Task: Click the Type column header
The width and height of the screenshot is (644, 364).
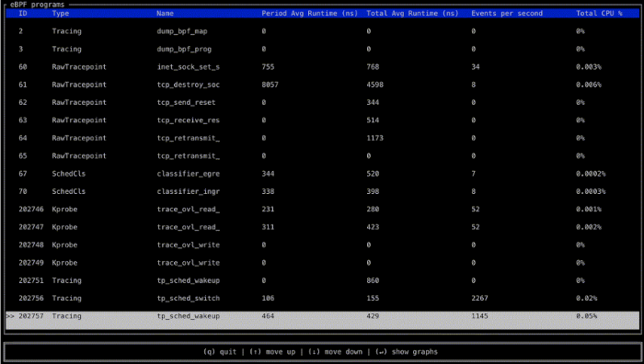Action: pyautogui.click(x=61, y=13)
